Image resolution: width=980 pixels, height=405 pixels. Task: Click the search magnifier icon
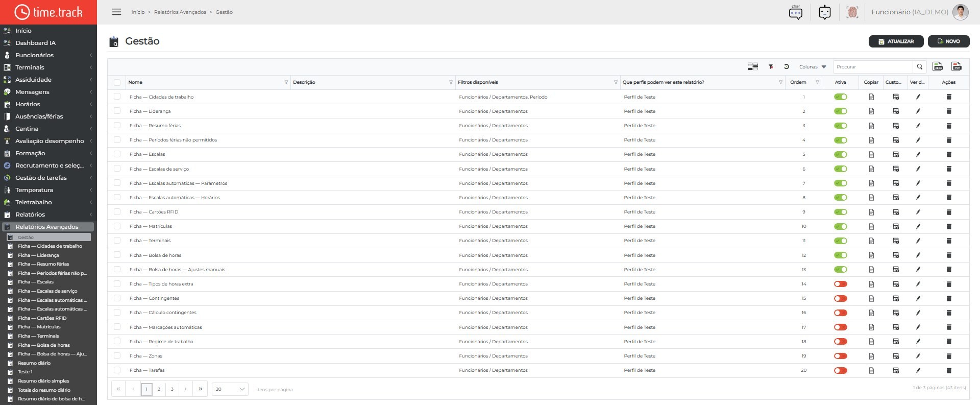(920, 66)
